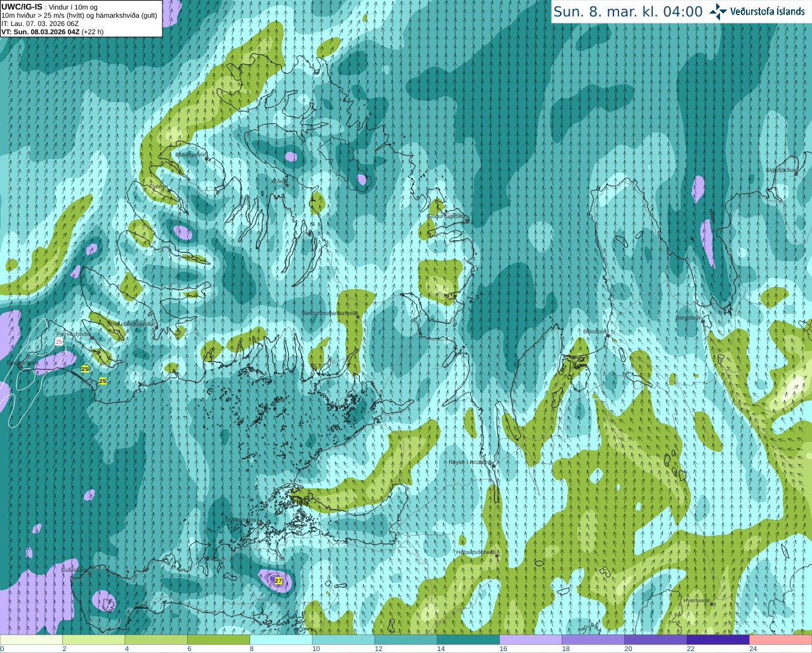The image size is (812, 653).
Task: Select the Stykkishólmur station label
Action: [242, 519]
